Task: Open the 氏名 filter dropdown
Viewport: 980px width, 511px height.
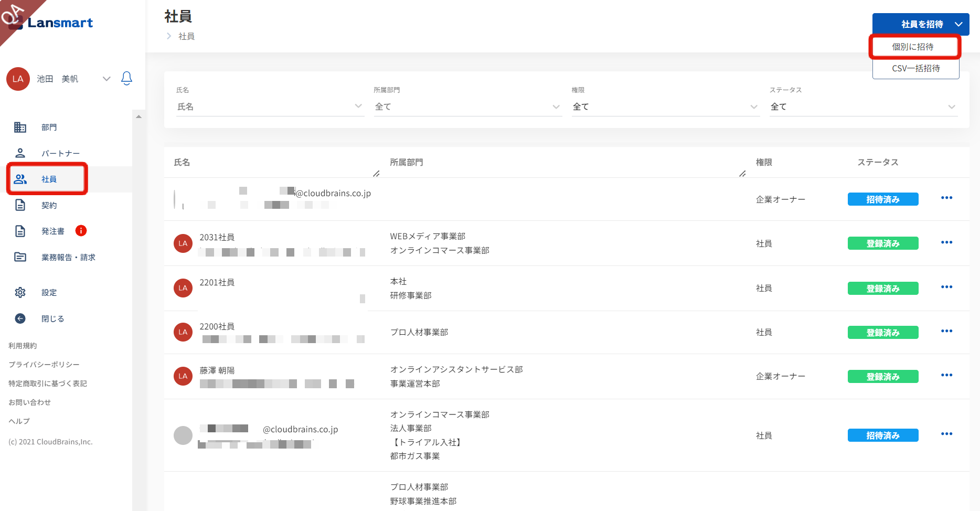Action: click(x=270, y=107)
